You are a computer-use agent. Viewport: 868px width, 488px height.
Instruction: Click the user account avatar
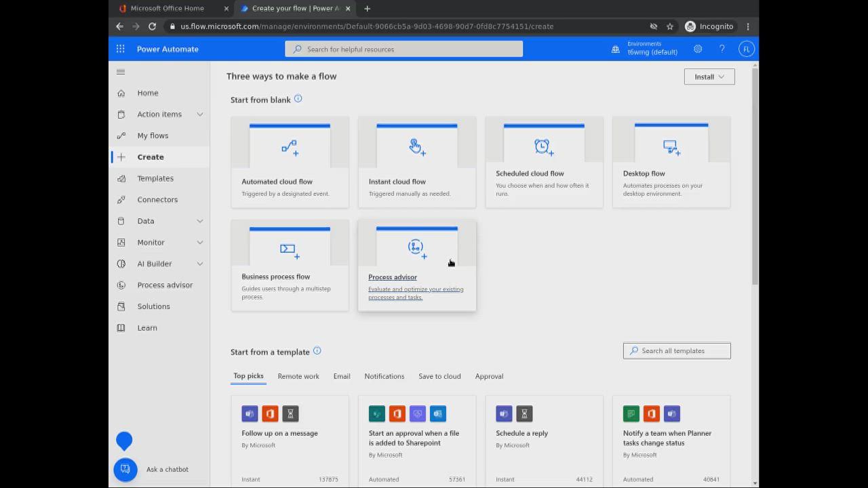746,49
